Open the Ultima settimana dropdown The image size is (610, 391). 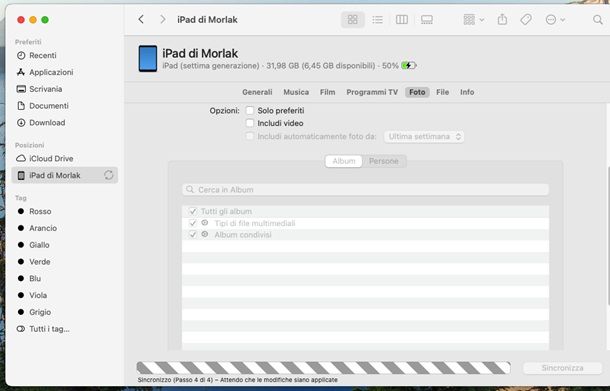[424, 137]
